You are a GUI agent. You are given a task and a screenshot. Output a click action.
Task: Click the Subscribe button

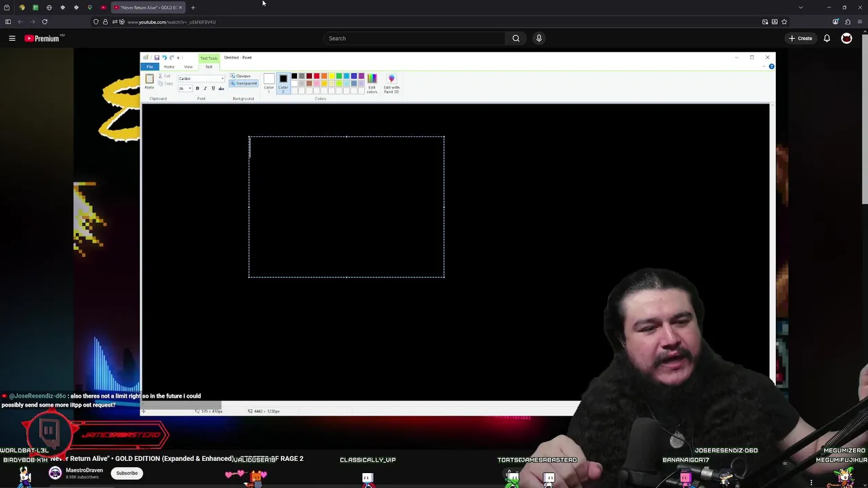tap(127, 473)
